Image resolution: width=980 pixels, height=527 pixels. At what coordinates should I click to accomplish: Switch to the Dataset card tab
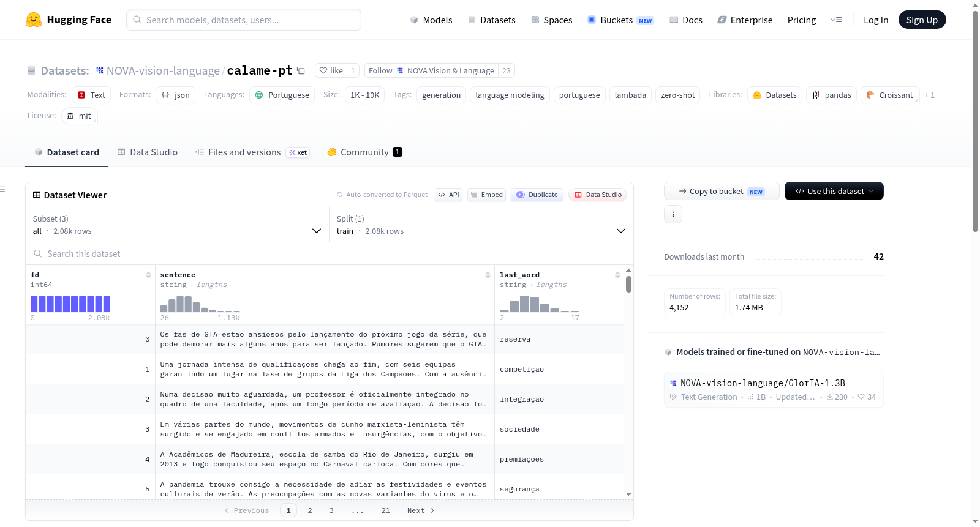click(66, 152)
